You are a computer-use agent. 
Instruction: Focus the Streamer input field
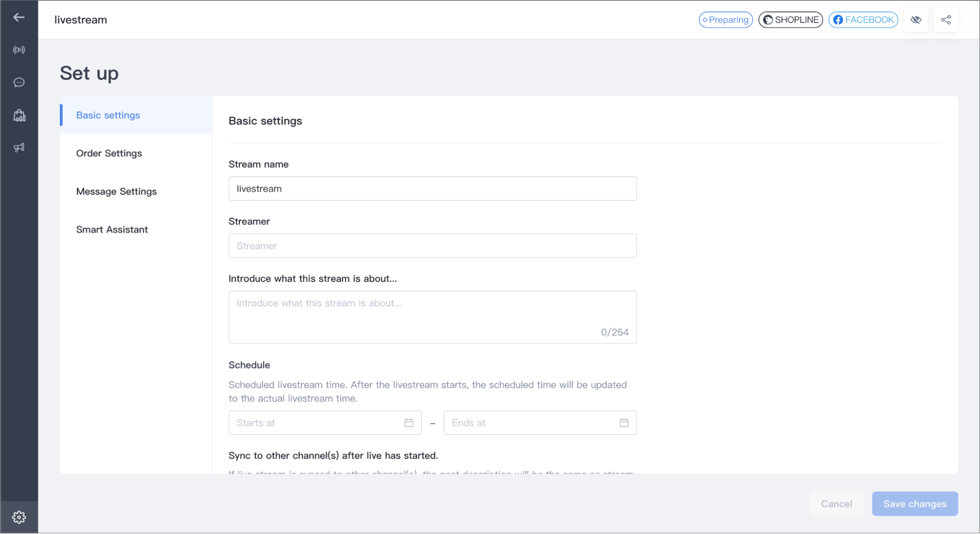pos(432,246)
